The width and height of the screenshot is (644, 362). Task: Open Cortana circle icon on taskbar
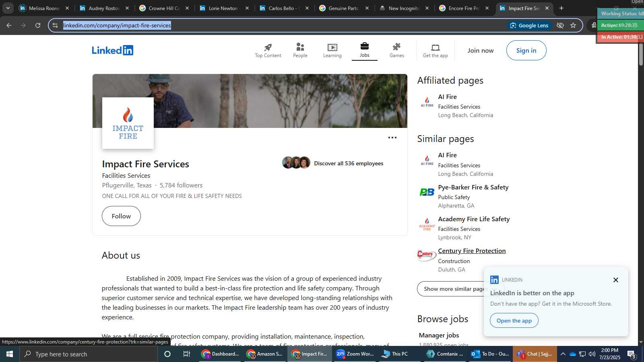coord(167,354)
